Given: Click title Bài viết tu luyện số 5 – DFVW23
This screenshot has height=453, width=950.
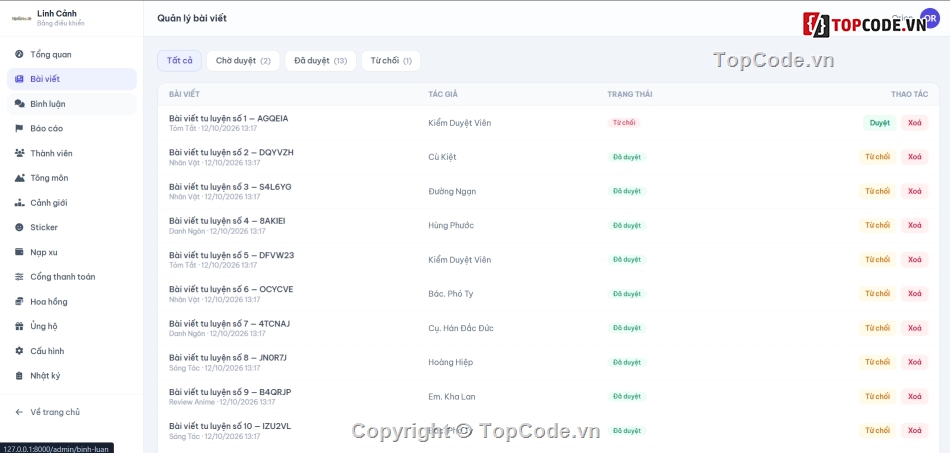Looking at the screenshot, I should (x=231, y=255).
